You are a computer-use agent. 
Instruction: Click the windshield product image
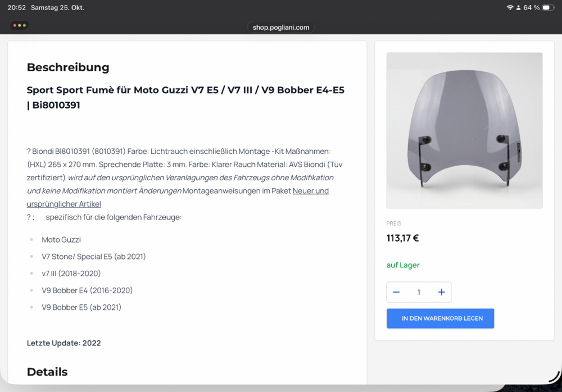(464, 130)
